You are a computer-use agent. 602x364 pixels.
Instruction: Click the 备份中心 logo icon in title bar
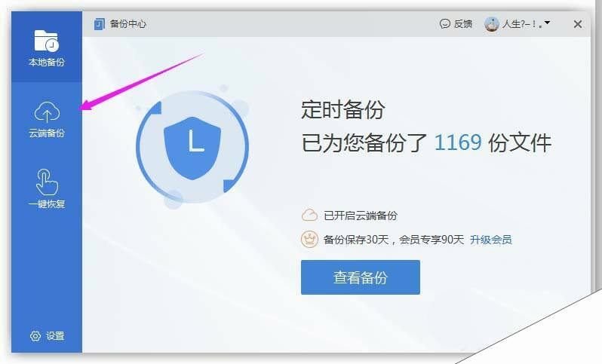[100, 24]
